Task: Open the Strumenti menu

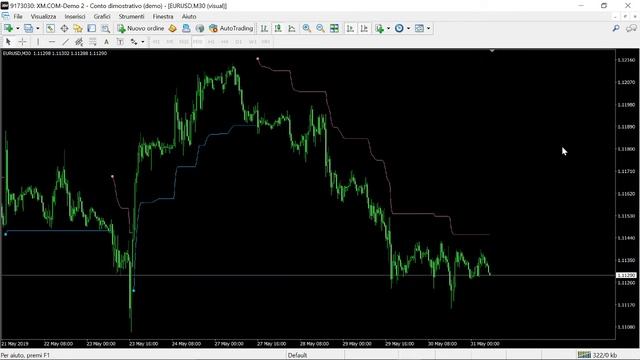Action: (x=131, y=16)
